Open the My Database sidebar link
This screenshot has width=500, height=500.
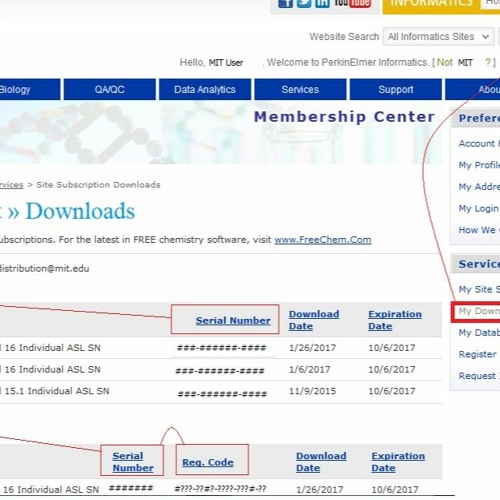click(x=479, y=333)
